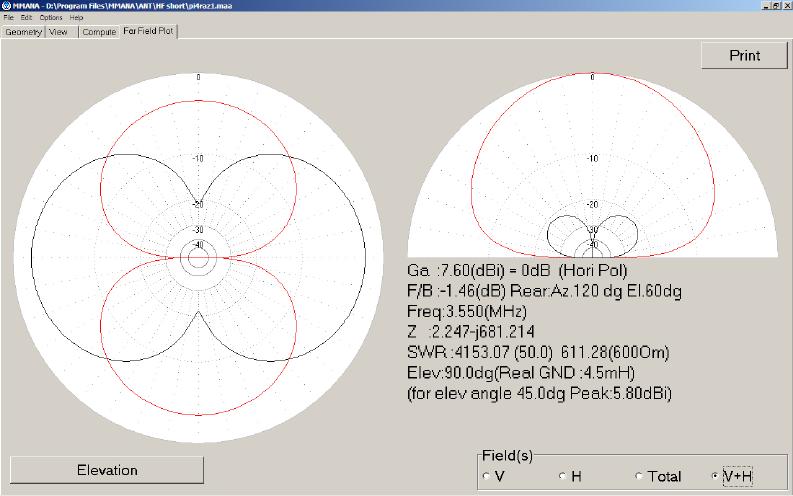The height and width of the screenshot is (496, 793).
Task: Close the MMANA window
Action: 786,6
